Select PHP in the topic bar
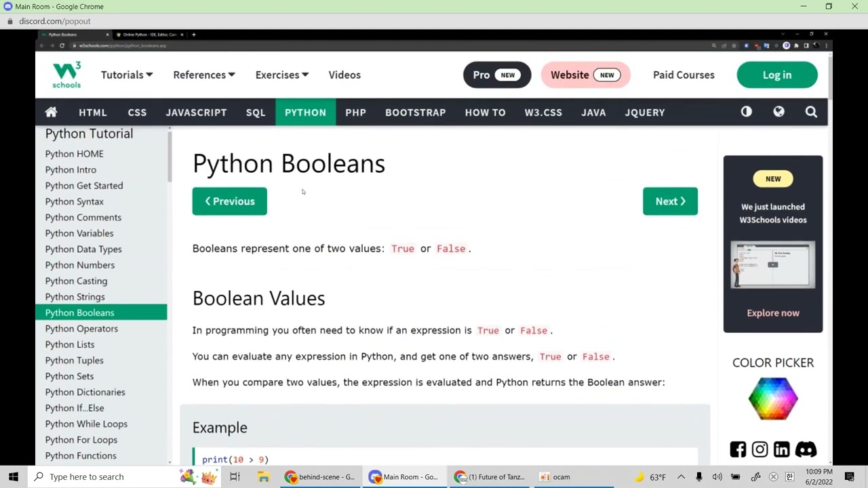 coord(355,112)
